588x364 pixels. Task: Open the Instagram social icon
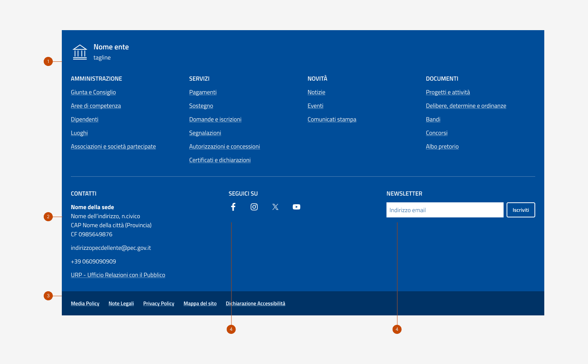point(254,206)
